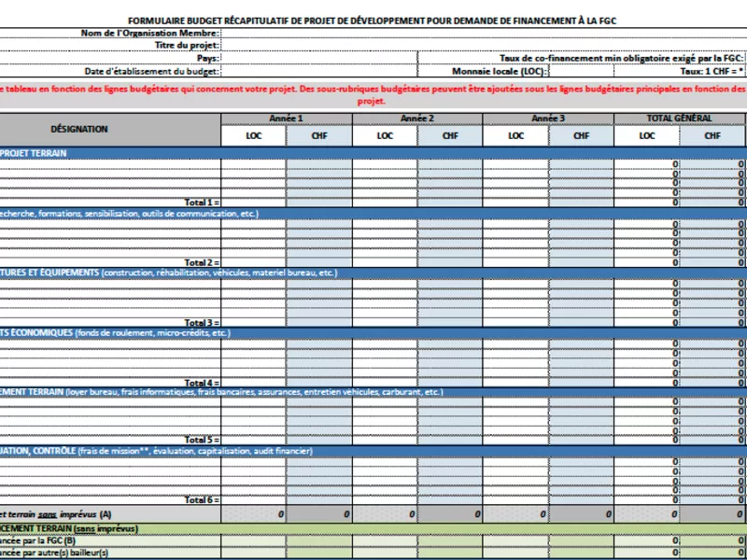Screen dimensions: 747x560
Task: Select the 'Nom de l'Organisation Membre:' label
Action: click(x=150, y=34)
